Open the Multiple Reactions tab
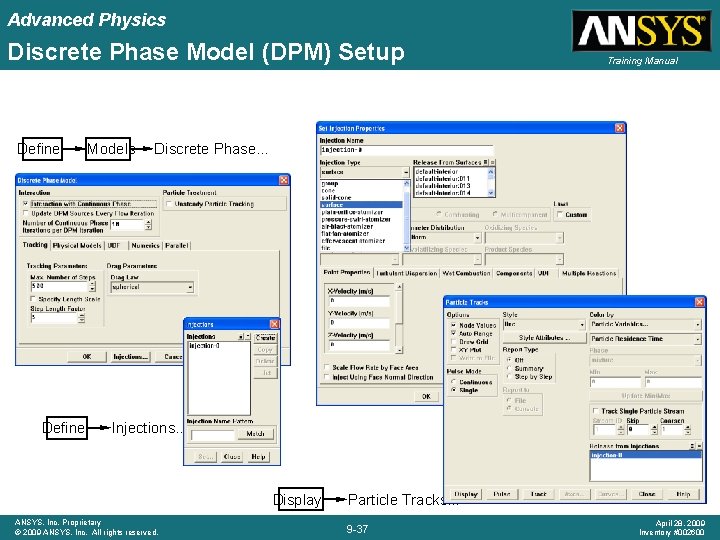 (589, 273)
